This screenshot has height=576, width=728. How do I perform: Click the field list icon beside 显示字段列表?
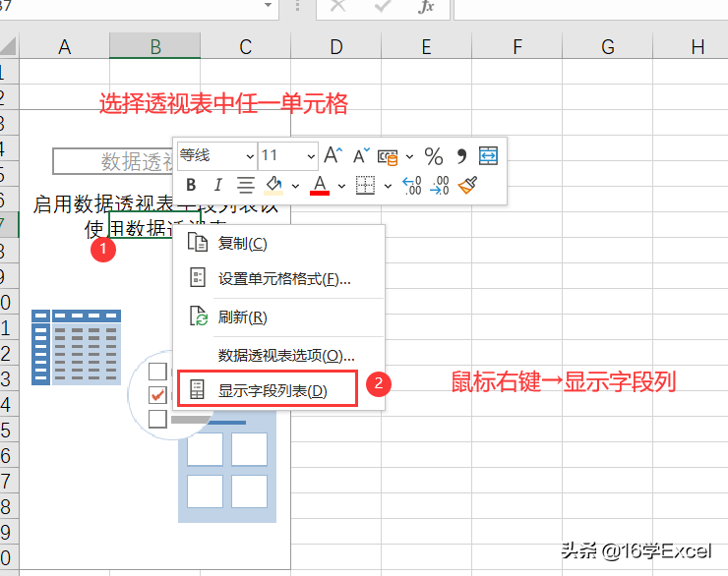tap(198, 390)
